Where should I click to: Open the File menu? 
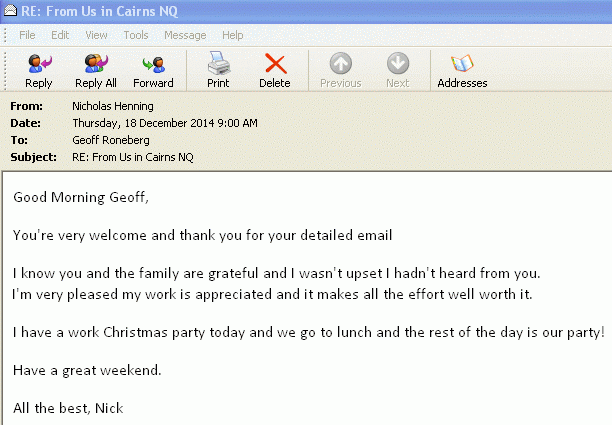click(x=27, y=35)
